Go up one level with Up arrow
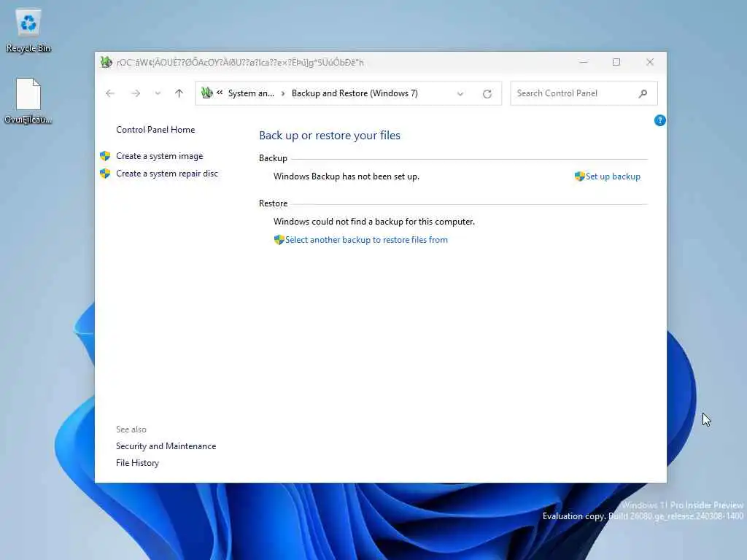This screenshot has width=747, height=560. pos(179,93)
